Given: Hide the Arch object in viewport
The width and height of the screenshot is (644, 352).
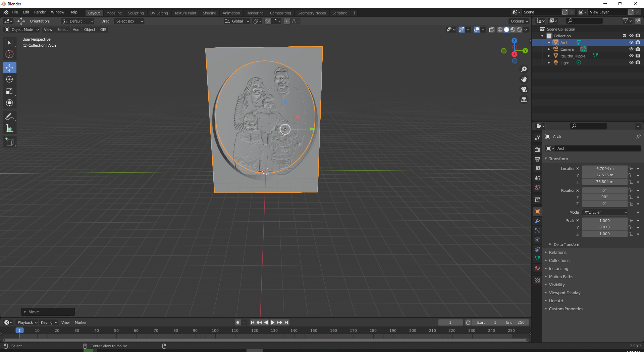Looking at the screenshot, I should tap(631, 42).
